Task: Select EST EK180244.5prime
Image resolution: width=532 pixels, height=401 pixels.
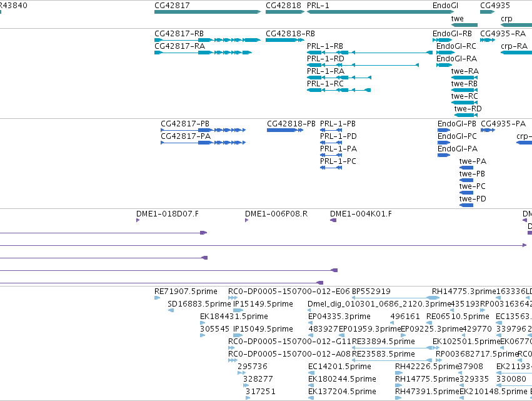Action: tap(342, 379)
